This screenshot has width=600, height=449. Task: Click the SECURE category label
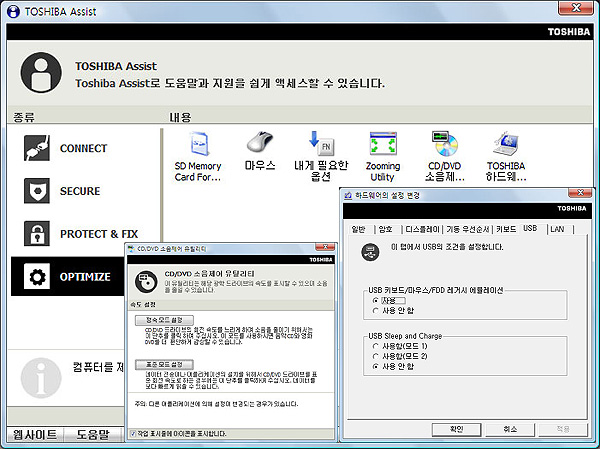click(x=80, y=191)
